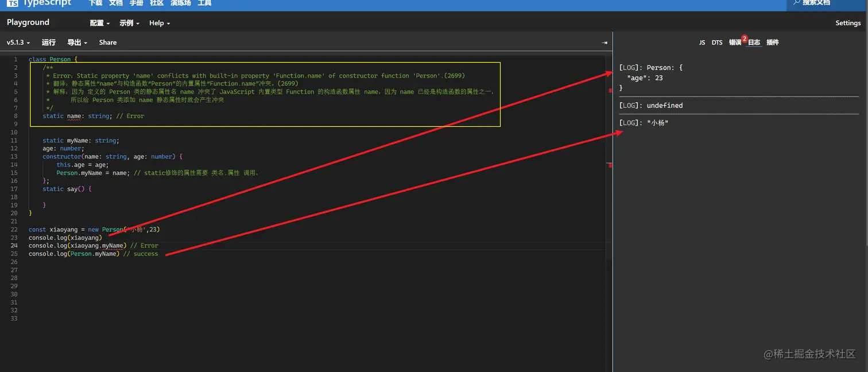Click upper red error marker in overview ruler
Image resolution: width=868 pixels, height=372 pixels.
click(x=610, y=91)
